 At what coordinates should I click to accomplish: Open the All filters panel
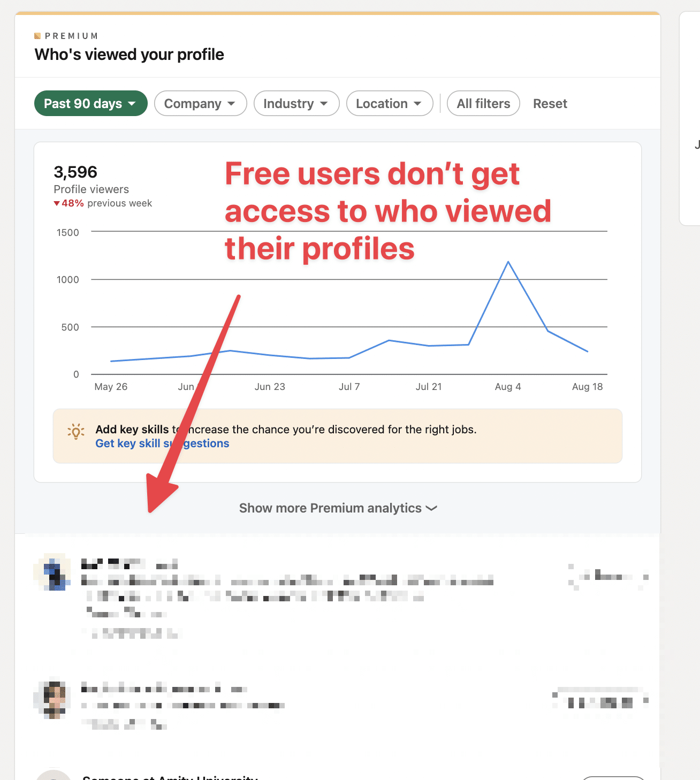click(x=482, y=103)
